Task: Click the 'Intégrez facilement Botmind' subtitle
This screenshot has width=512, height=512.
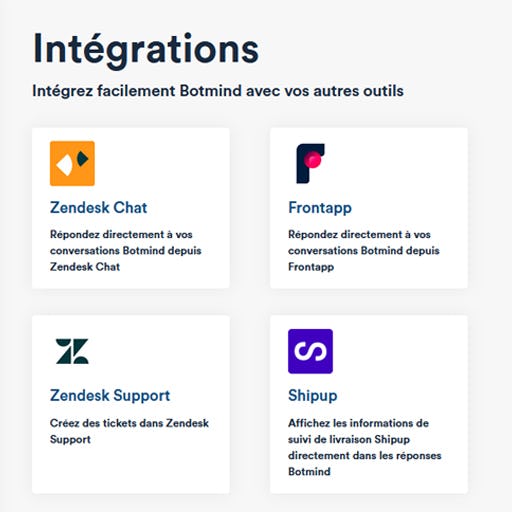Action: point(218,91)
